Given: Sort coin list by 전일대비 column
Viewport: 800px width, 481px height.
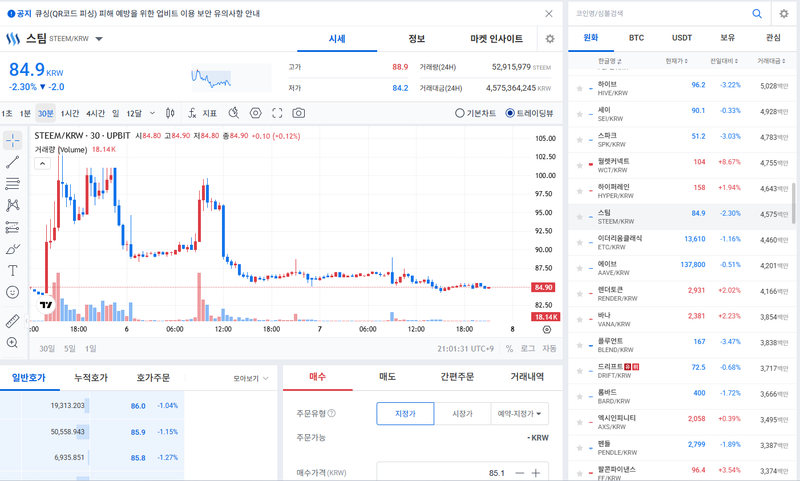Looking at the screenshot, I should click(x=724, y=61).
